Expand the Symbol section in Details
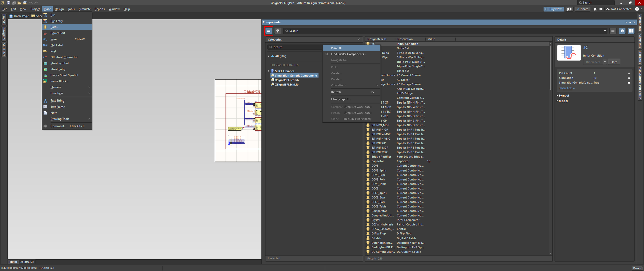The image size is (644, 271). 557,96
